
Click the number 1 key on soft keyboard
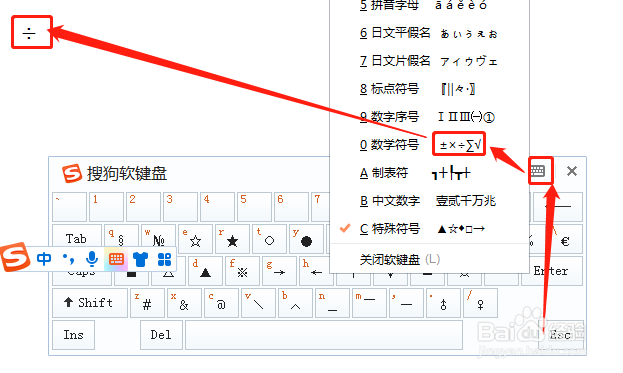[106, 207]
